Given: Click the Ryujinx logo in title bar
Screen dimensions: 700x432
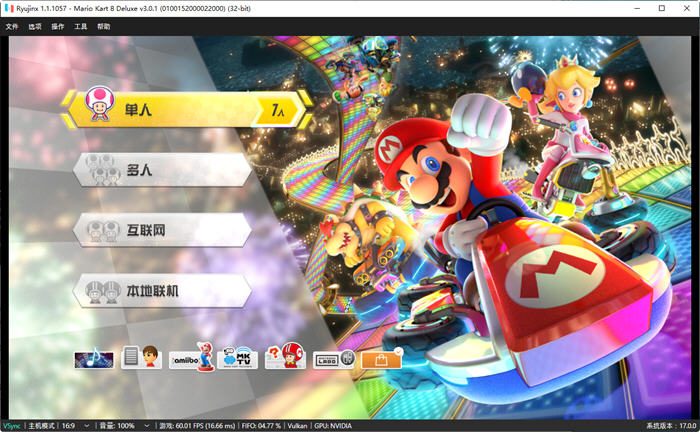Looking at the screenshot, I should pyautogui.click(x=9, y=8).
